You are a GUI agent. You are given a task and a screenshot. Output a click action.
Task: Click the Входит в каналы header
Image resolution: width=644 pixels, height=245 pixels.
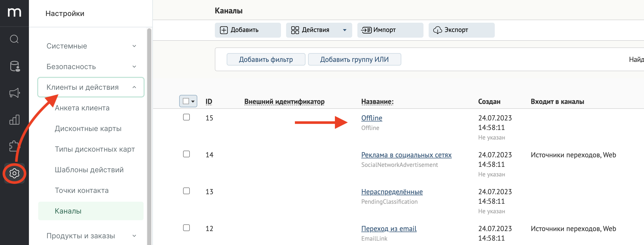[x=557, y=101]
